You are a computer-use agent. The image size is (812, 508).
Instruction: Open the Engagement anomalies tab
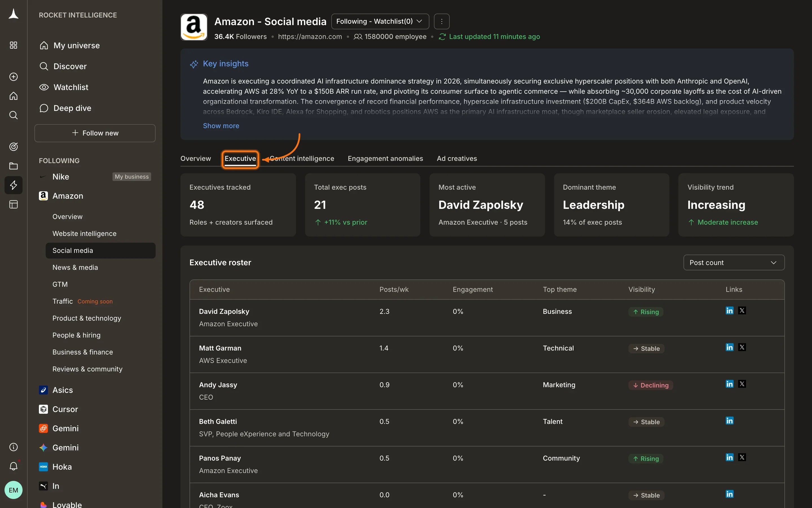point(385,159)
